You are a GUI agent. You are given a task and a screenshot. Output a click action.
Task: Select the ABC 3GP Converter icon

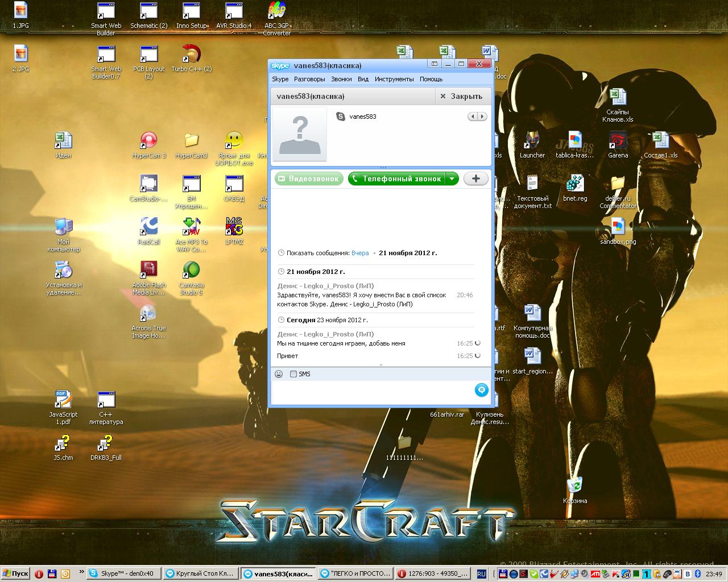277,19
